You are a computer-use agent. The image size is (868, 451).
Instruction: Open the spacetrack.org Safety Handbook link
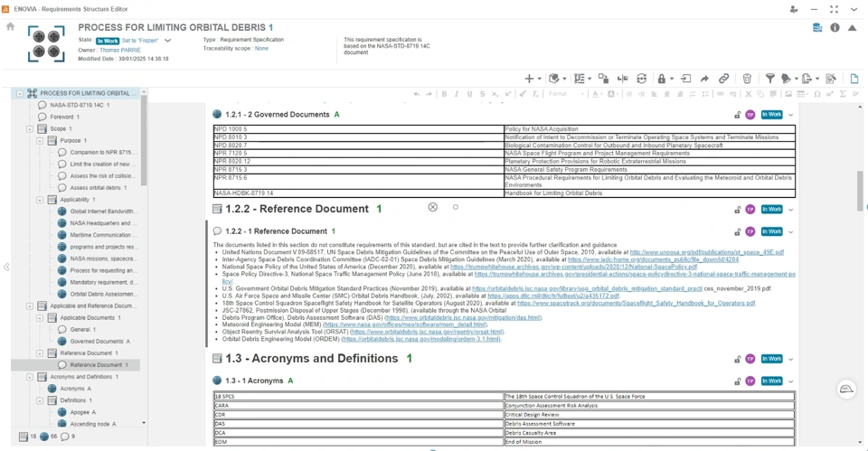(636, 304)
